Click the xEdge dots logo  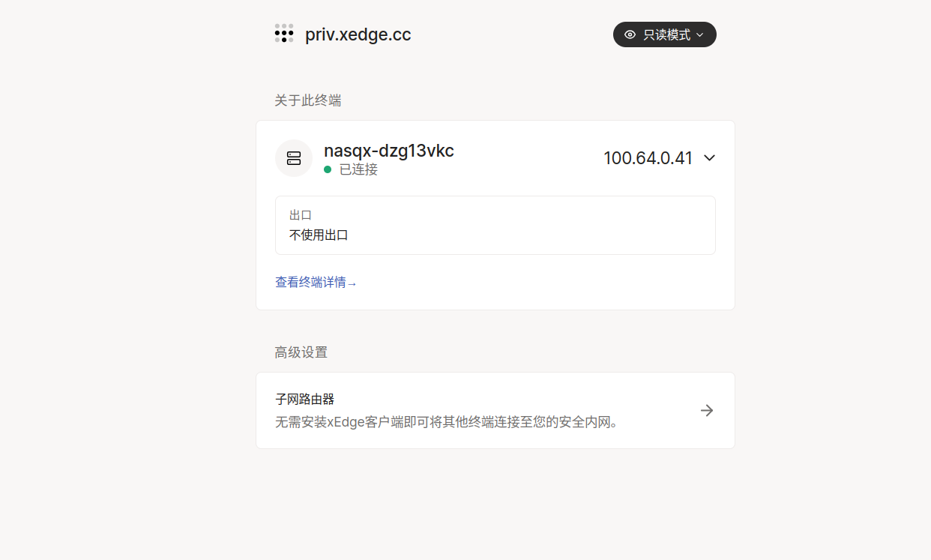pos(284,33)
